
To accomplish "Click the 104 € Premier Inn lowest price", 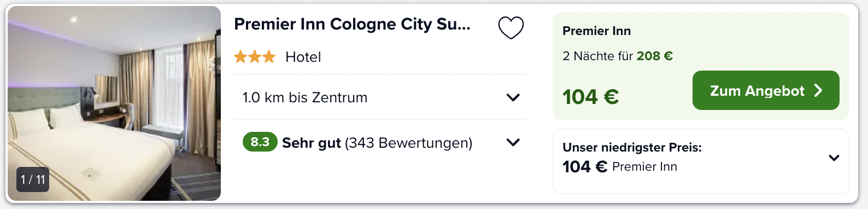I will 620,166.
